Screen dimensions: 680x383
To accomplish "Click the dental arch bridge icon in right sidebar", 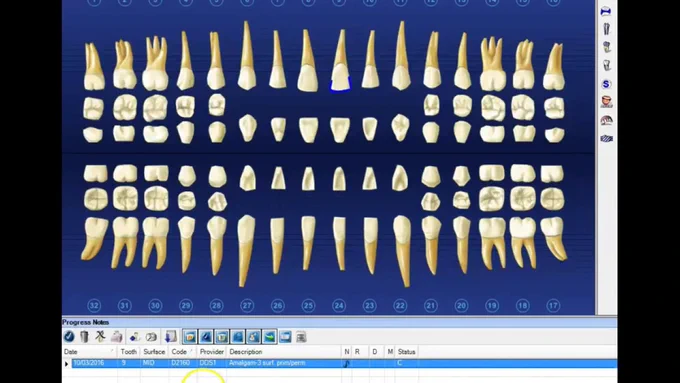I will [x=607, y=120].
